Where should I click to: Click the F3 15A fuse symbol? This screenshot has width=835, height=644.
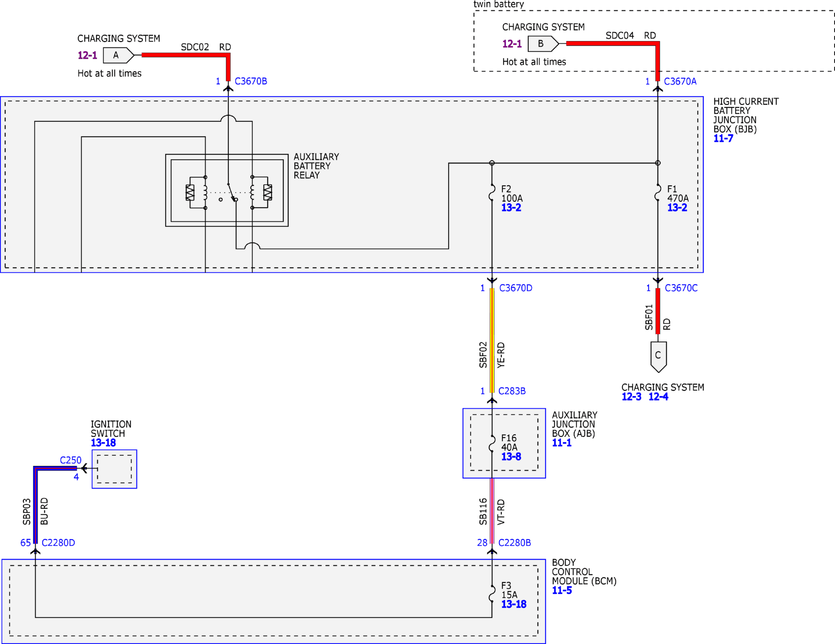(492, 593)
